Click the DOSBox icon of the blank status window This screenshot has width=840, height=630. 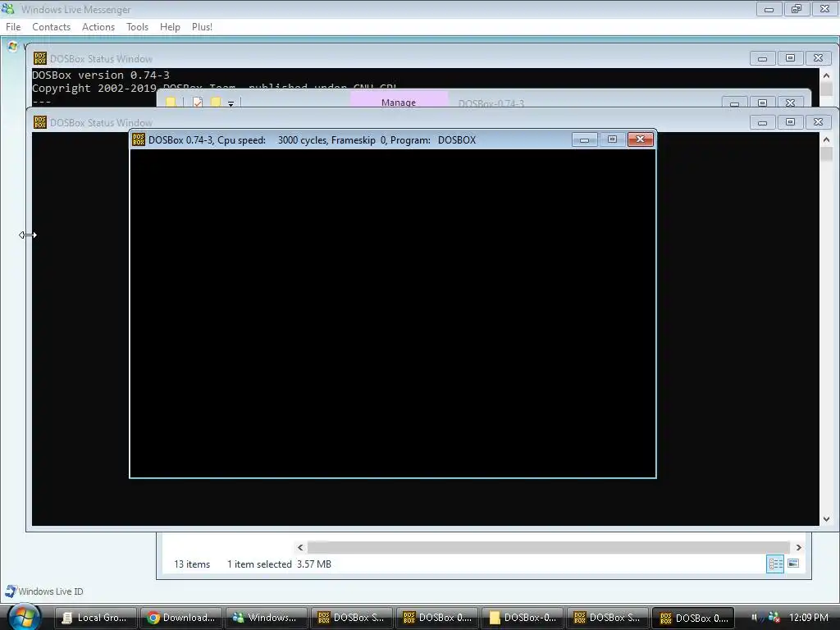(x=40, y=123)
